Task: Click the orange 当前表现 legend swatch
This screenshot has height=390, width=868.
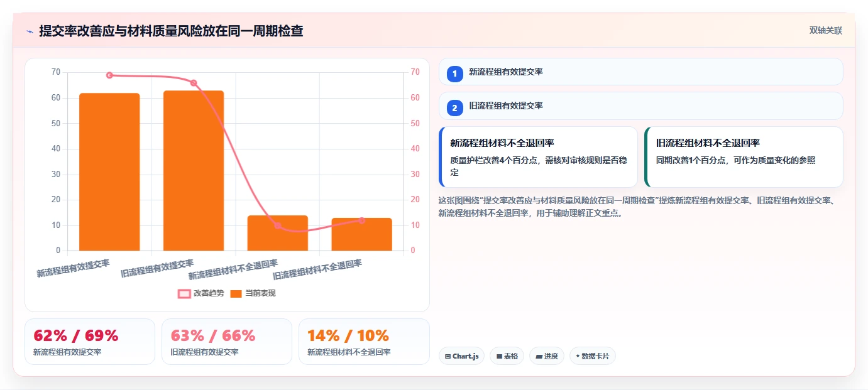Action: click(236, 294)
